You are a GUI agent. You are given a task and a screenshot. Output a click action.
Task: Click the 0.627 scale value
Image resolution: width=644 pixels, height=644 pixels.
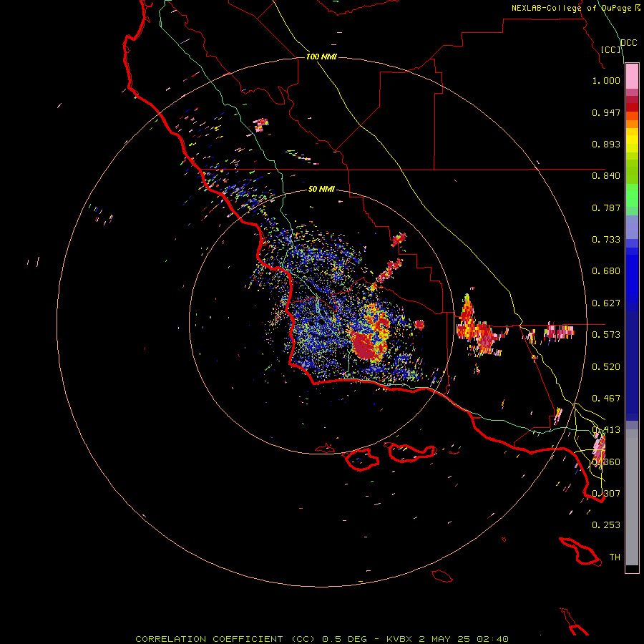coord(606,303)
